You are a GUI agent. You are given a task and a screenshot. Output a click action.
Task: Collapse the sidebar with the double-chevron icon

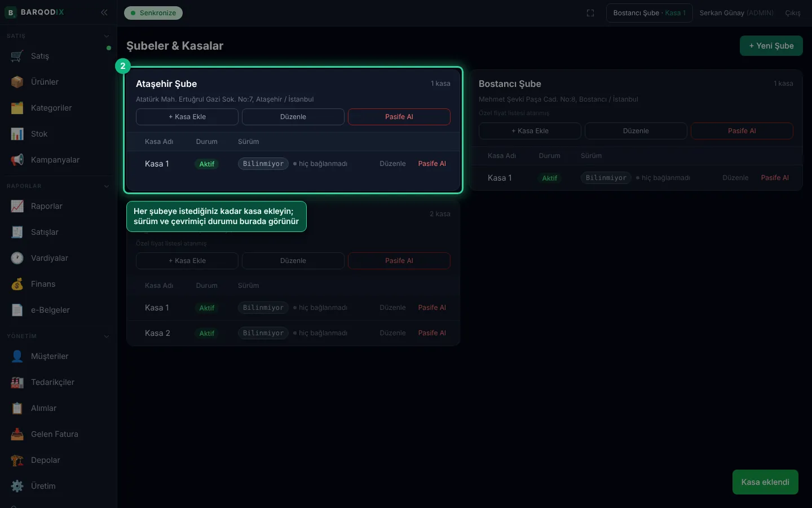[104, 12]
